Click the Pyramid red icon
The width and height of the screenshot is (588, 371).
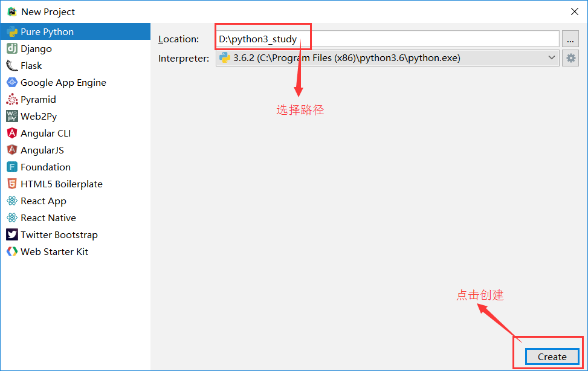pos(12,99)
